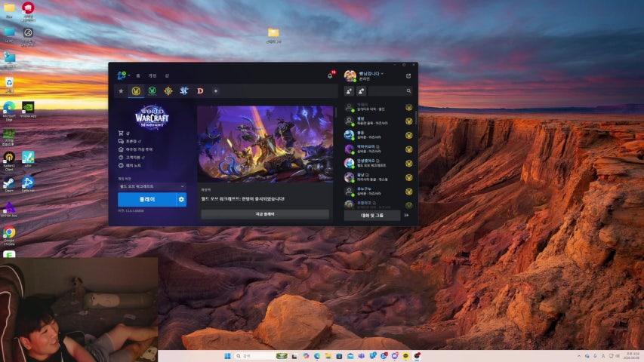This screenshot has width=644, height=362.
Task: Open the Recycle Bin on the desktop
Action: (9, 85)
